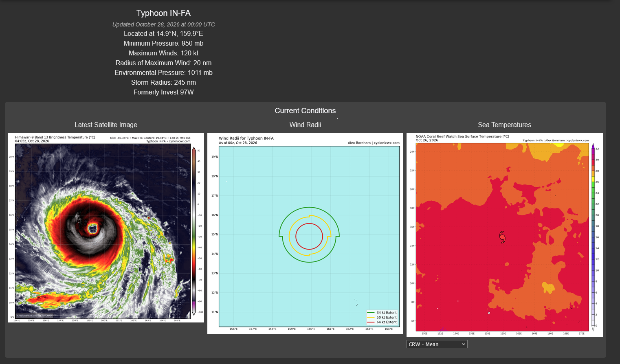The width and height of the screenshot is (620, 364).
Task: Click 'Located at 14.9°N, 159.9°E'
Action: pyautogui.click(x=163, y=34)
